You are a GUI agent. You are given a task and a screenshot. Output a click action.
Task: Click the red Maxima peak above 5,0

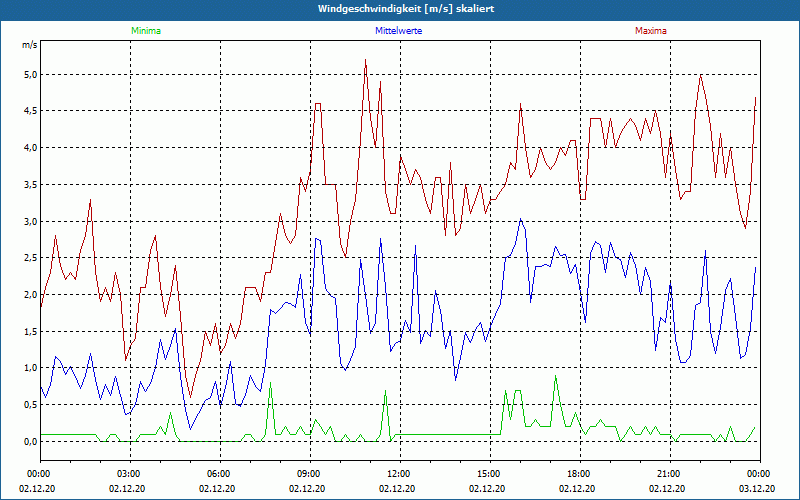point(366,60)
